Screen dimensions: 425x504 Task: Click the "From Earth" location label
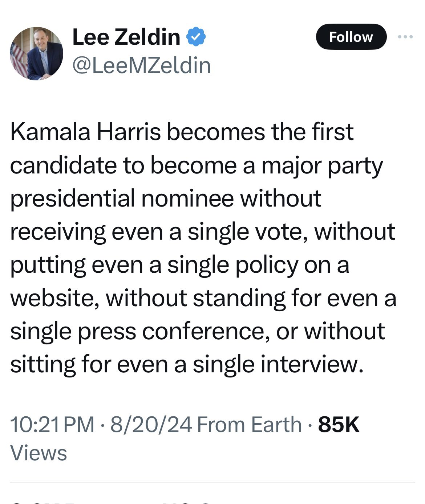point(249,425)
